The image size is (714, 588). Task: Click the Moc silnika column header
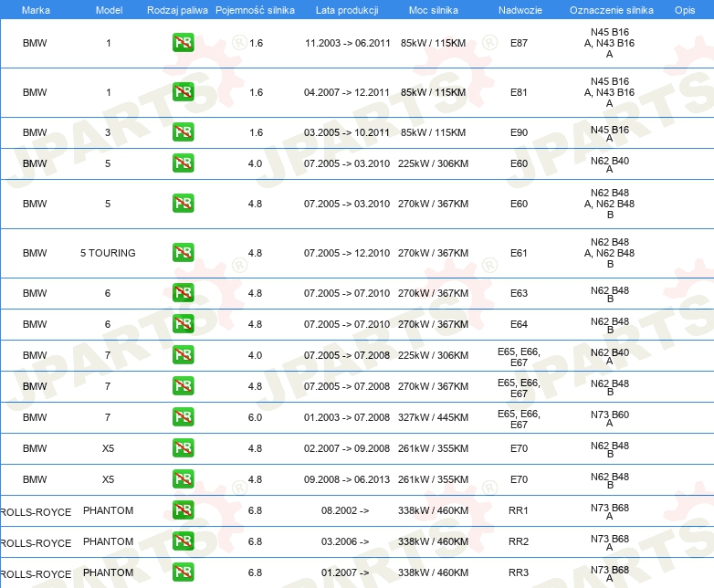[434, 9]
